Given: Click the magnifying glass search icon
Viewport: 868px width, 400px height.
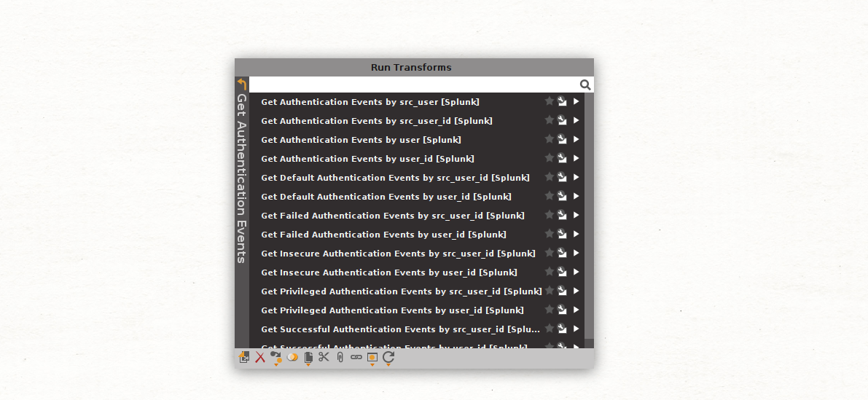Looking at the screenshot, I should point(585,85).
